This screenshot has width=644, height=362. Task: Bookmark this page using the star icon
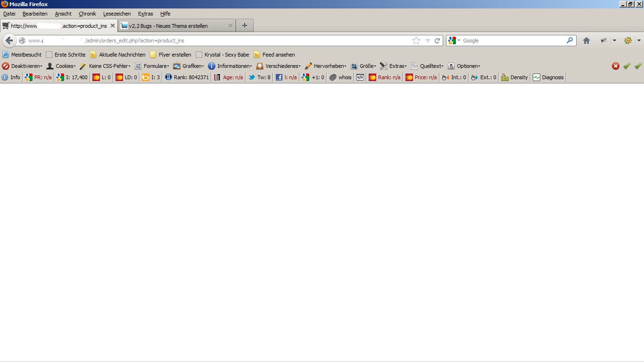point(416,41)
